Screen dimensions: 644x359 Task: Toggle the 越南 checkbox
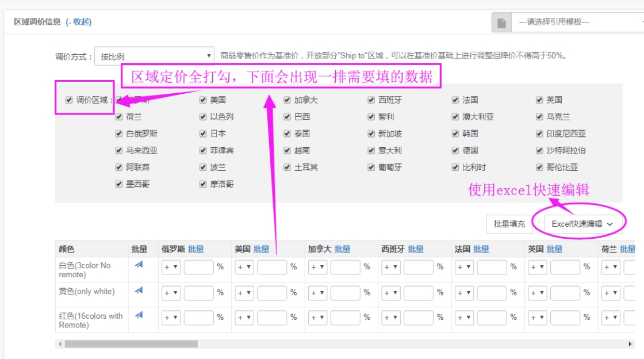tap(287, 150)
